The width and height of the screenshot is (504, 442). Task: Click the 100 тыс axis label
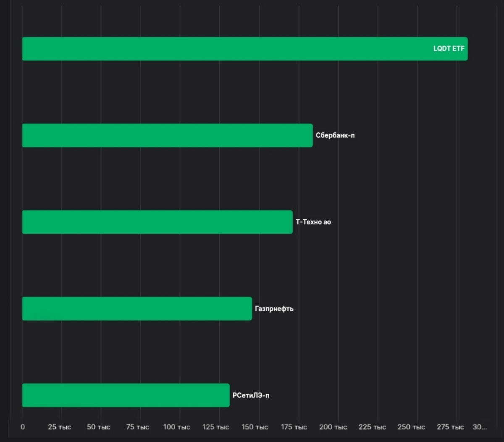(177, 427)
